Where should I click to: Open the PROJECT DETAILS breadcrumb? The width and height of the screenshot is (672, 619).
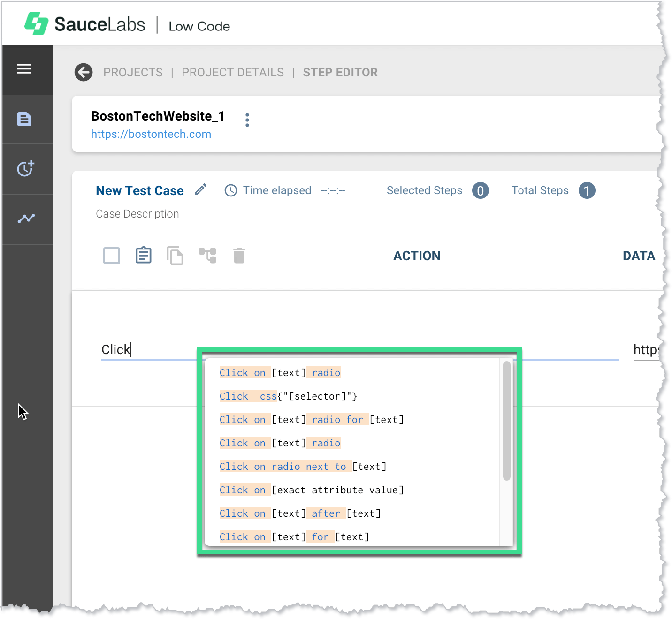pyautogui.click(x=233, y=72)
